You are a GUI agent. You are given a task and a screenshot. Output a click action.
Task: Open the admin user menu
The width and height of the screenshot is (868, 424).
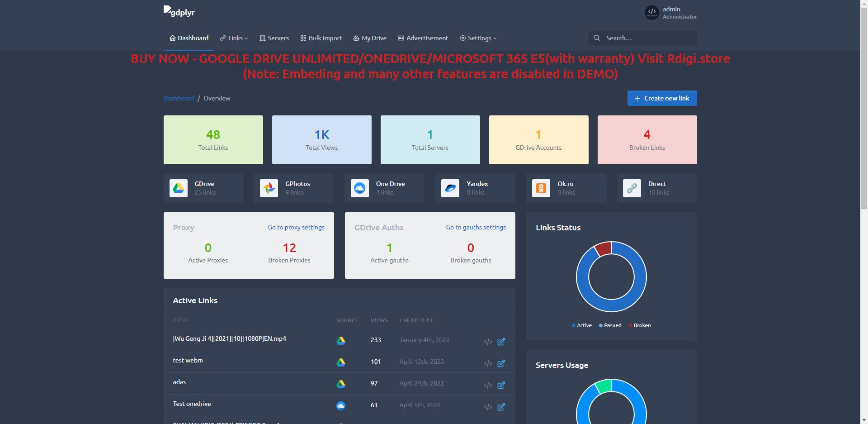pyautogui.click(x=671, y=12)
